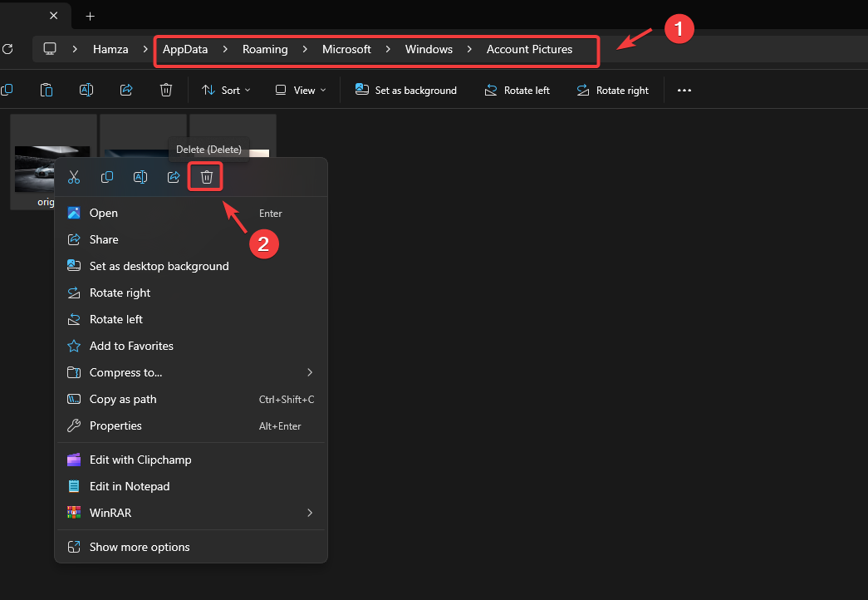868x600 pixels.
Task: Click Show more options
Action: click(x=191, y=548)
